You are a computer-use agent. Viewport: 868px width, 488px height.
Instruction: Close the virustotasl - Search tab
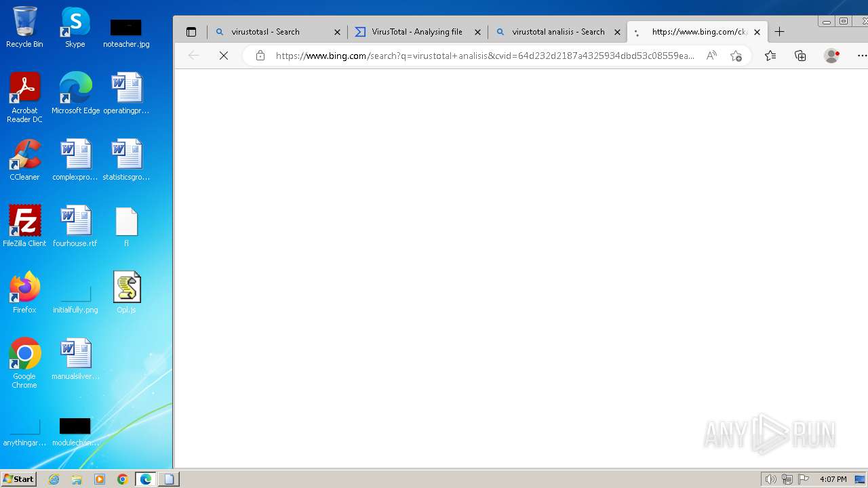pyautogui.click(x=337, y=32)
